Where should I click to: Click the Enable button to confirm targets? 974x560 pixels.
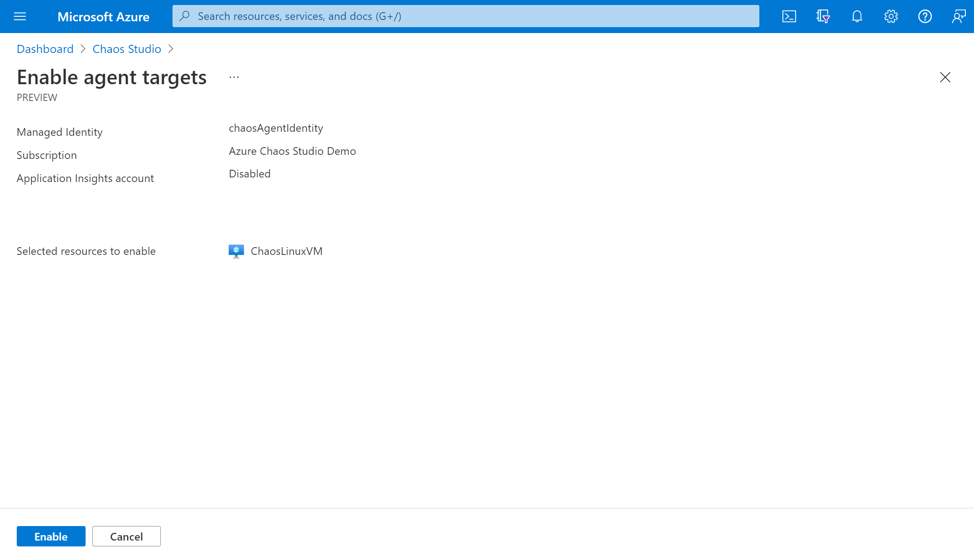[x=51, y=536]
